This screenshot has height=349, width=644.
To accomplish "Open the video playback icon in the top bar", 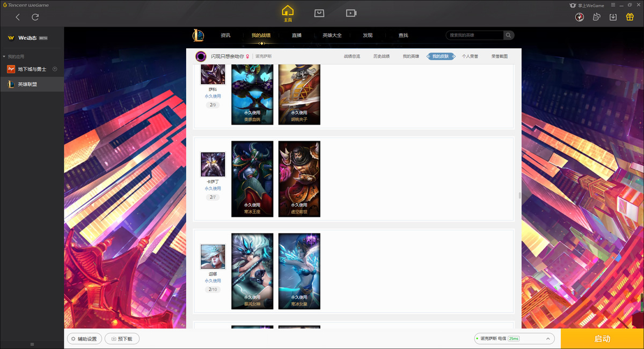I will coord(351,13).
